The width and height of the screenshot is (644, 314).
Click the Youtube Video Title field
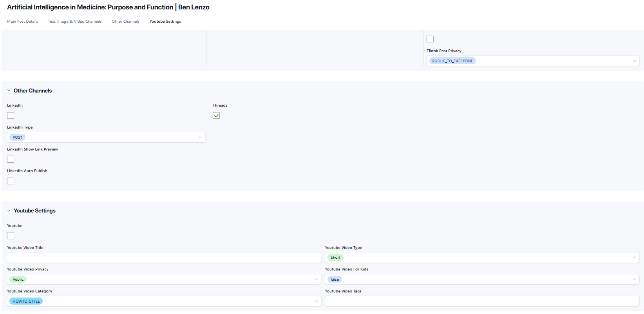(x=164, y=258)
